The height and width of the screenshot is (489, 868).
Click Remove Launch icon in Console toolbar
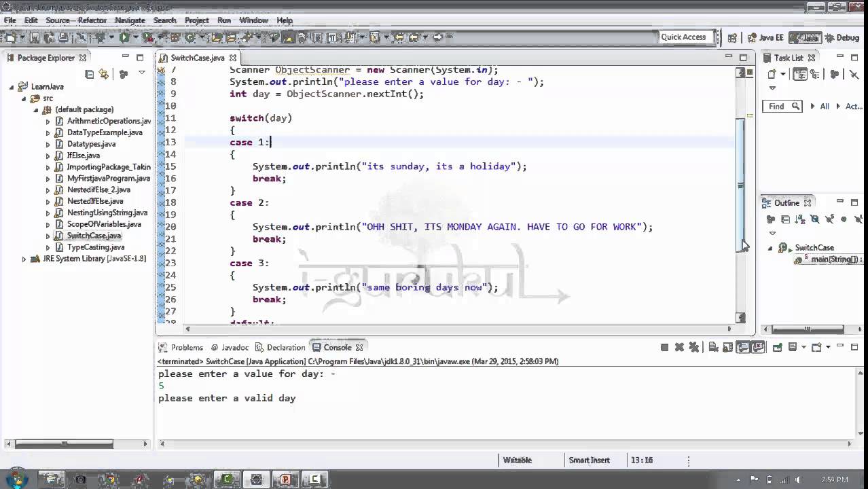point(679,347)
